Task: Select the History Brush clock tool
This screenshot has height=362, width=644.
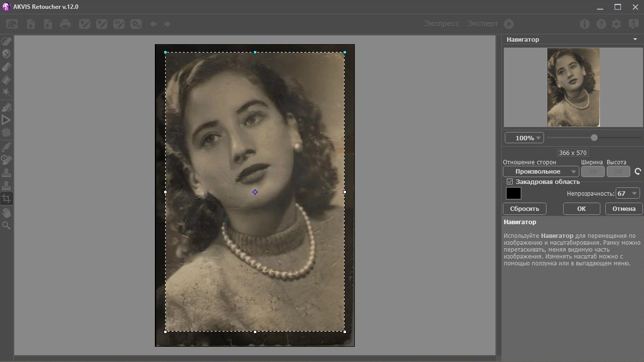Action: (x=6, y=159)
